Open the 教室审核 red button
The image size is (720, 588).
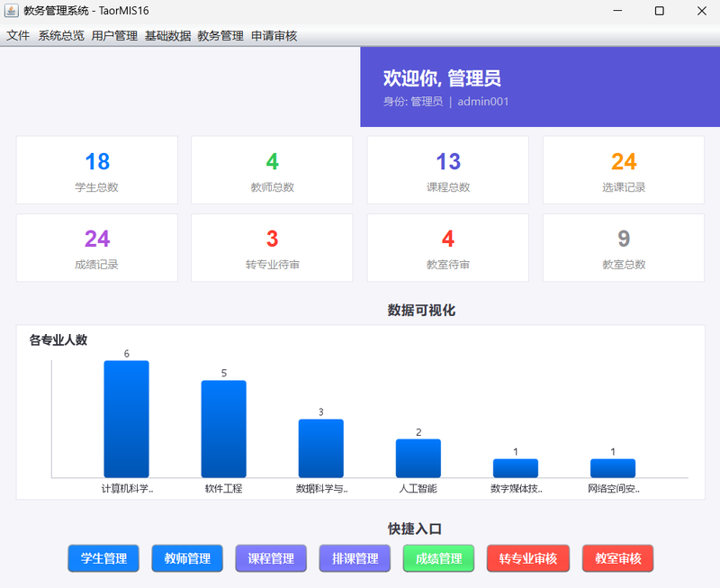tap(618, 558)
